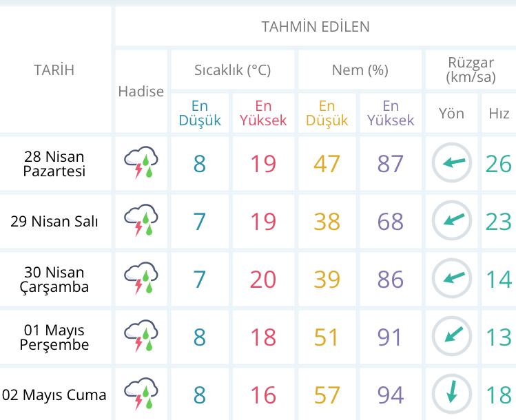This screenshot has width=516, height=420.
Task: Click thunderstorm icon for 01 Mayıs Perşembe
Action: [x=141, y=337]
